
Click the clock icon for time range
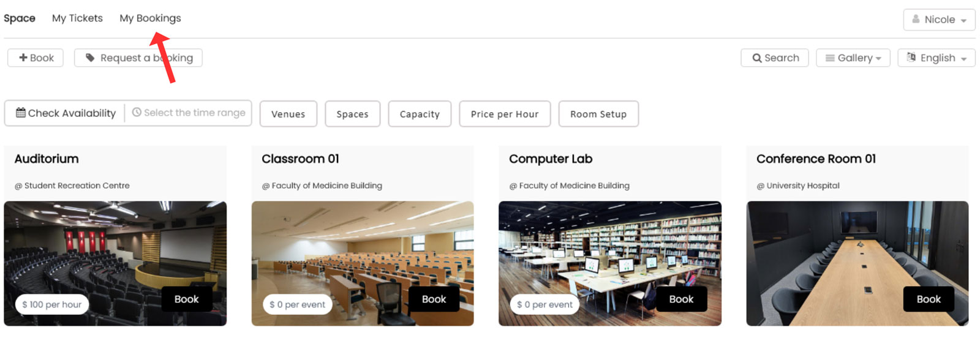[137, 113]
